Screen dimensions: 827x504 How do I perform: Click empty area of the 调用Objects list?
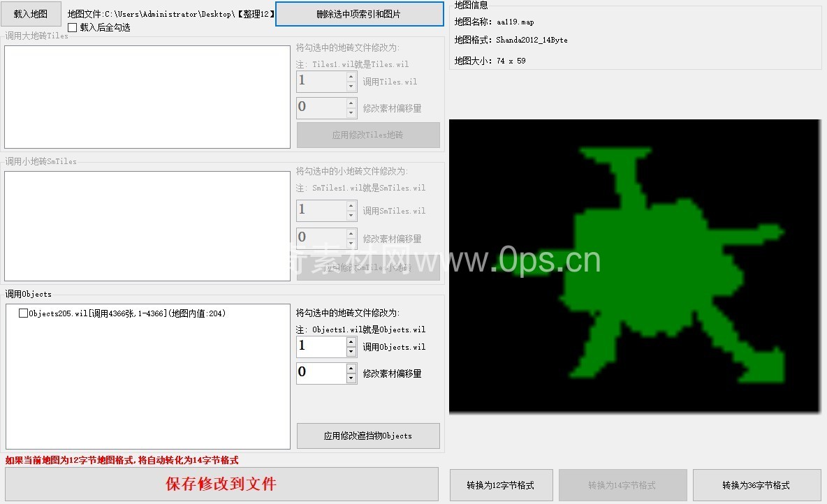(147, 391)
